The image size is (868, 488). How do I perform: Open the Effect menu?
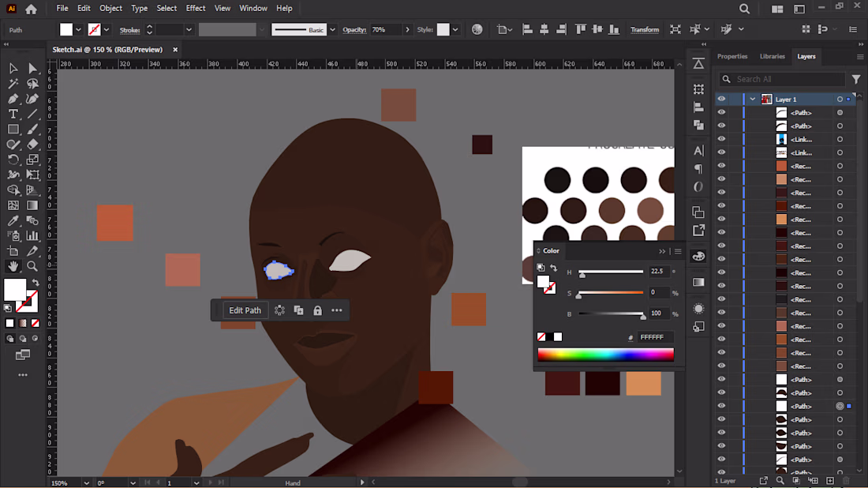pos(196,9)
